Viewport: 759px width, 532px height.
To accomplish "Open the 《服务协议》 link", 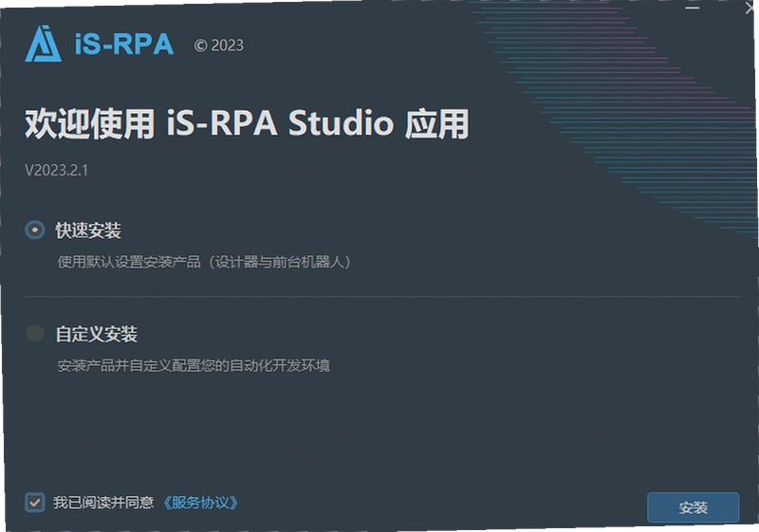I will tap(199, 503).
